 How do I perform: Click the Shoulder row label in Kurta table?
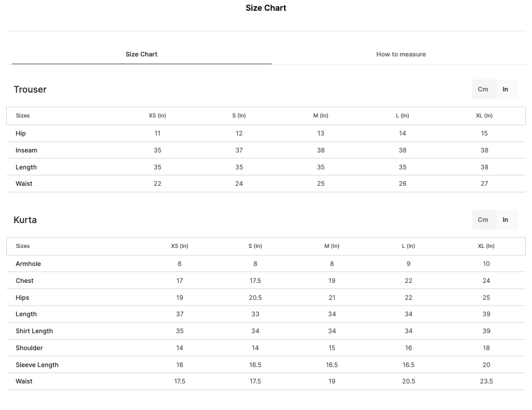click(29, 348)
